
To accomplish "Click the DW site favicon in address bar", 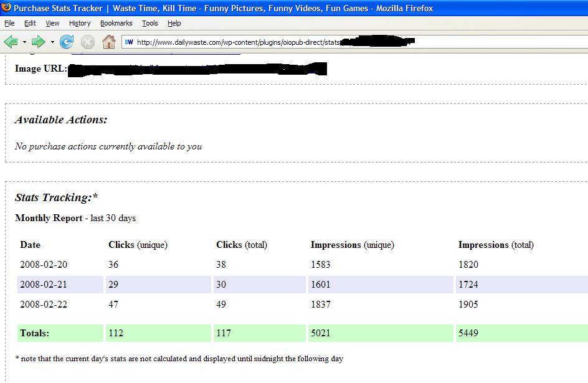I will pos(129,42).
